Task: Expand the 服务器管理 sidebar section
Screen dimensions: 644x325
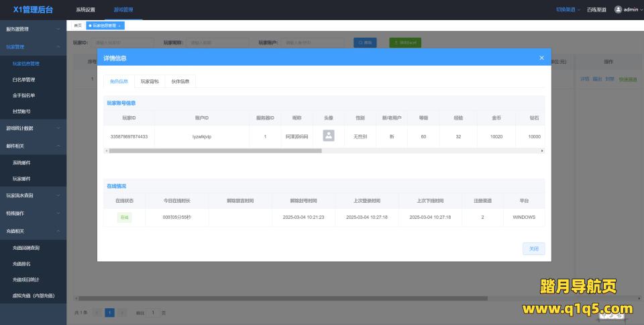Action: point(33,30)
